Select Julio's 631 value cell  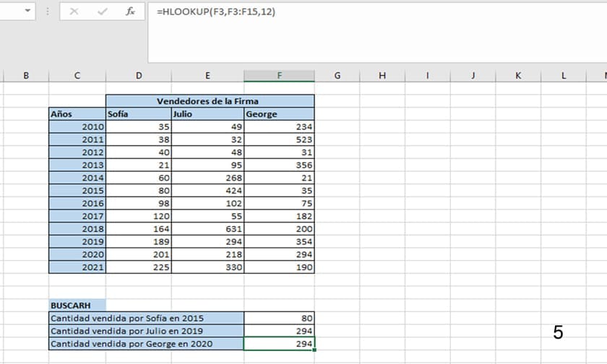pos(207,229)
